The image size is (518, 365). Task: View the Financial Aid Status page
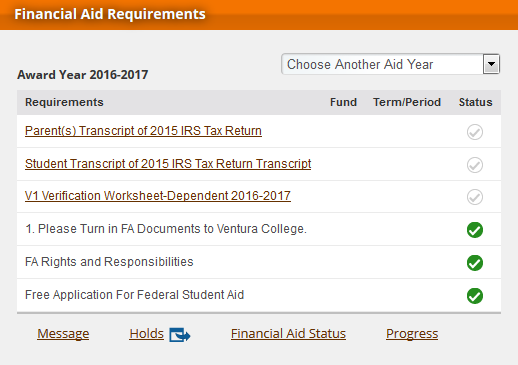(x=288, y=334)
